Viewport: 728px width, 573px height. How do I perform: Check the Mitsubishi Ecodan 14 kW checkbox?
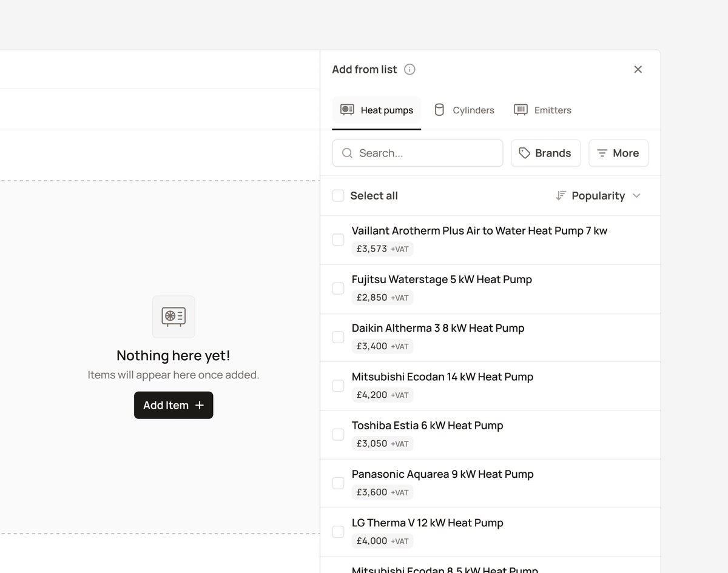tap(338, 386)
